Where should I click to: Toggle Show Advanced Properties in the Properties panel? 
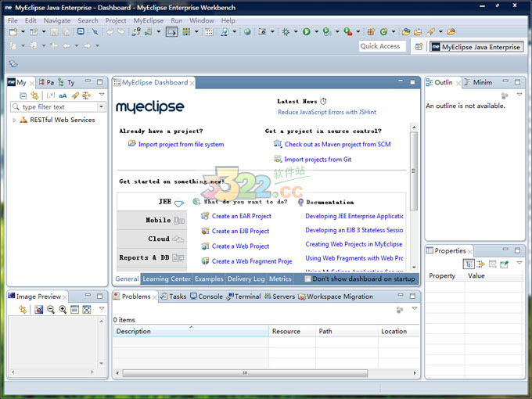click(x=481, y=264)
